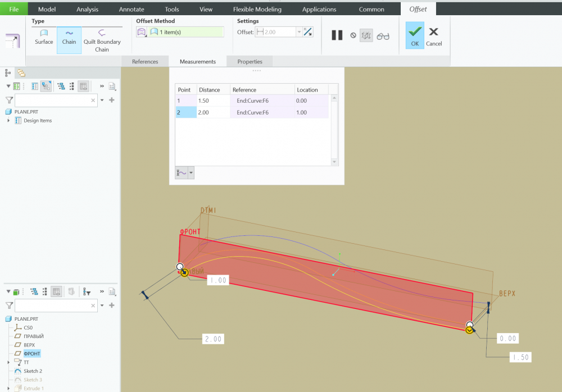Select the Surface offset type

pyautogui.click(x=44, y=37)
